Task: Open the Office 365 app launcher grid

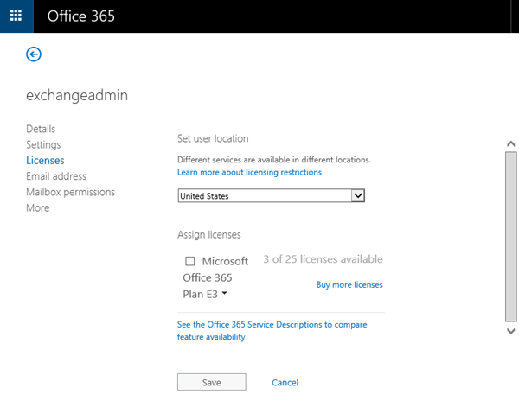Action: pos(16,16)
